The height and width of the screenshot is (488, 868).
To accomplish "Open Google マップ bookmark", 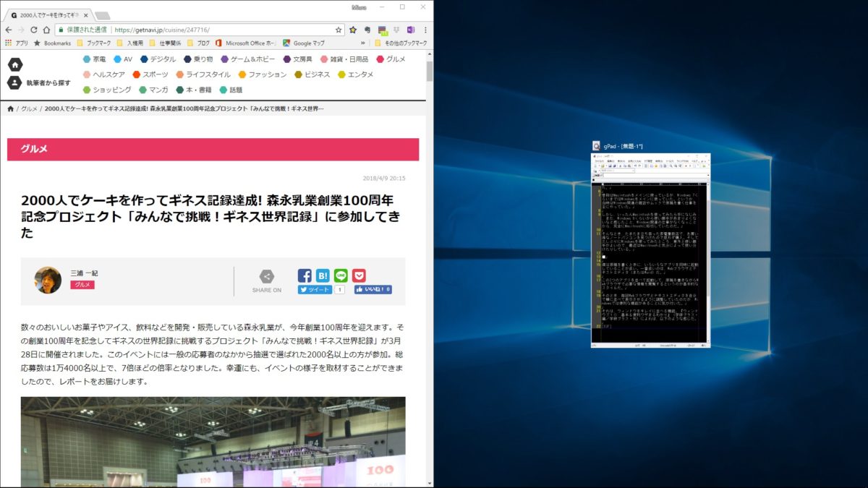I will point(304,43).
